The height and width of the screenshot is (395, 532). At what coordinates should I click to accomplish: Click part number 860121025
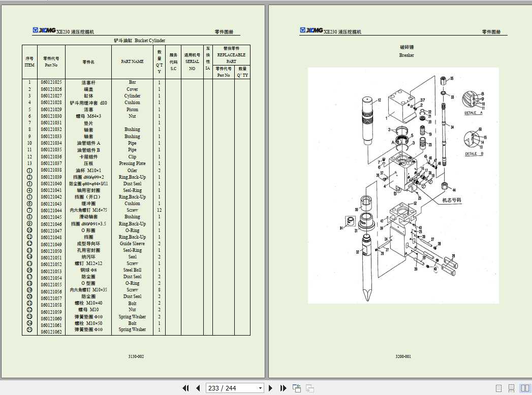[51, 82]
